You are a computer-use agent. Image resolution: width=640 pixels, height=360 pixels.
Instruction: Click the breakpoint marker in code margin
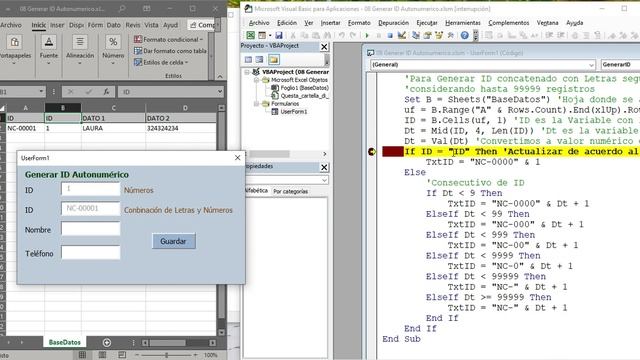pos(372,152)
